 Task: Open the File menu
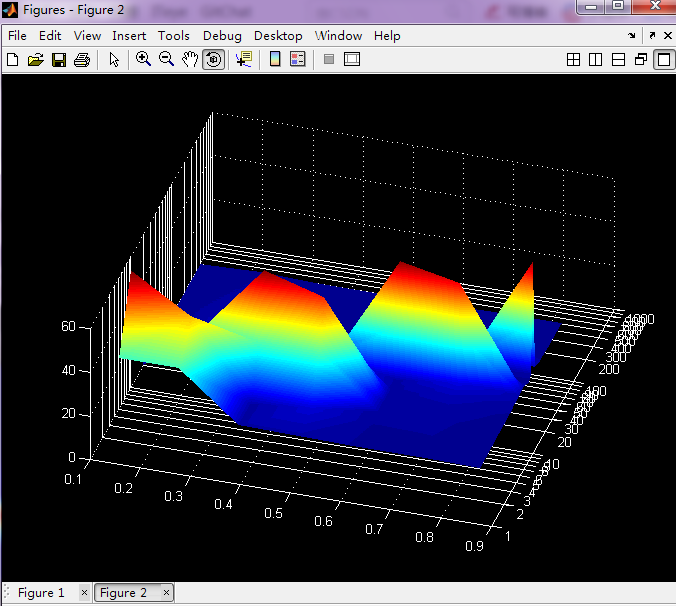[x=17, y=36]
